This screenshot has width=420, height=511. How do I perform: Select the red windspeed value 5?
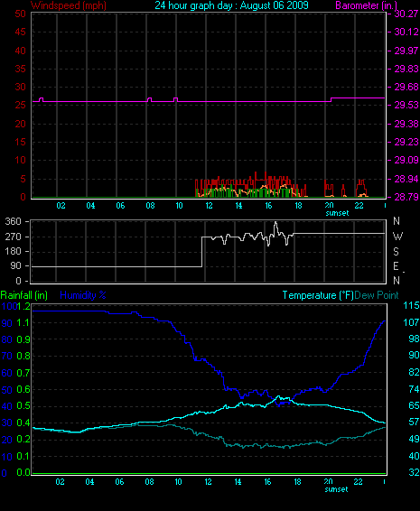point(23,179)
